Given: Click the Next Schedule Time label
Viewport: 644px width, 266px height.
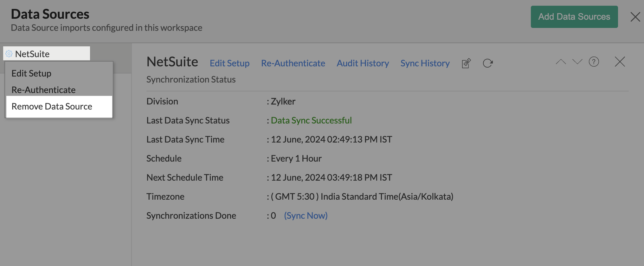Looking at the screenshot, I should click(x=185, y=177).
